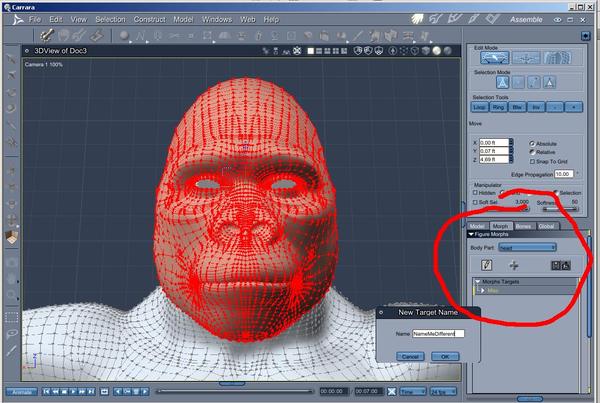Choose the fourth Selection Mode icon
The width and height of the screenshot is (600, 403).
[x=549, y=82]
